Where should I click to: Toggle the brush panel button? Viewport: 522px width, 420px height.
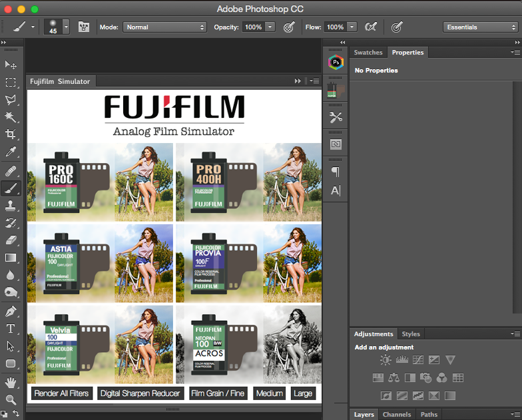pos(84,27)
